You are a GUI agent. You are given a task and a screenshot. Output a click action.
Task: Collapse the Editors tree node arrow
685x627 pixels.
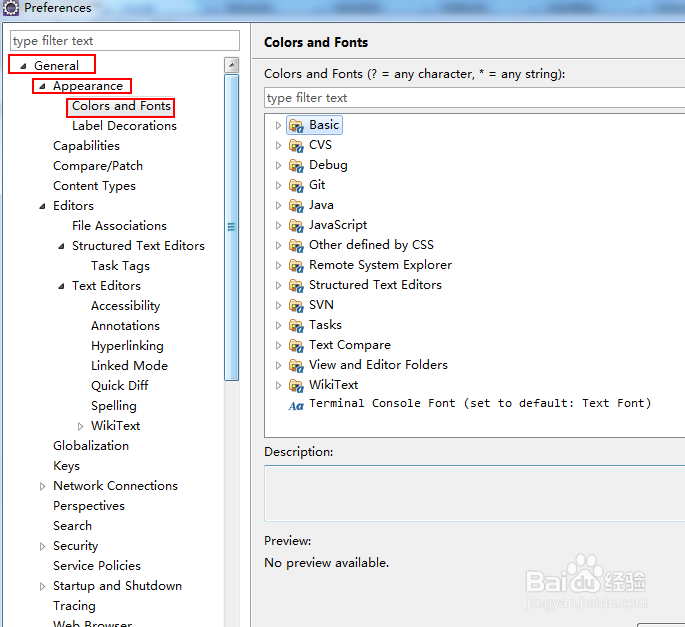42,206
